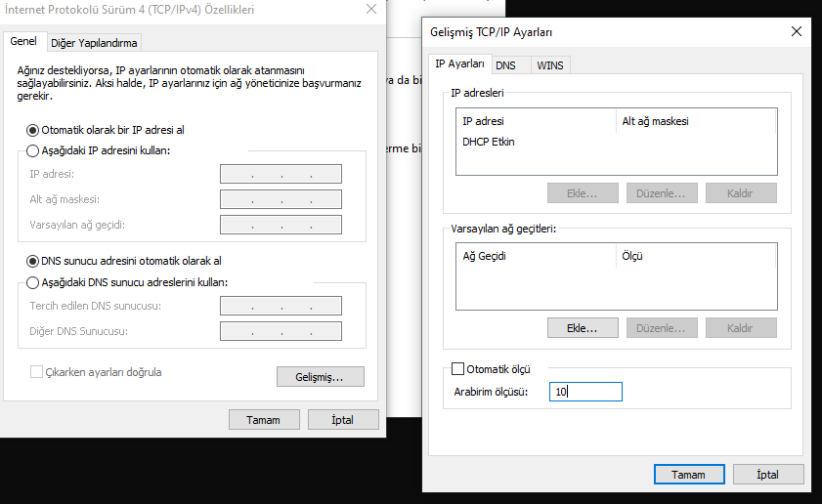Select 'Aşağıdaki DNS sunucu adreslerini kullan' option

[32, 282]
